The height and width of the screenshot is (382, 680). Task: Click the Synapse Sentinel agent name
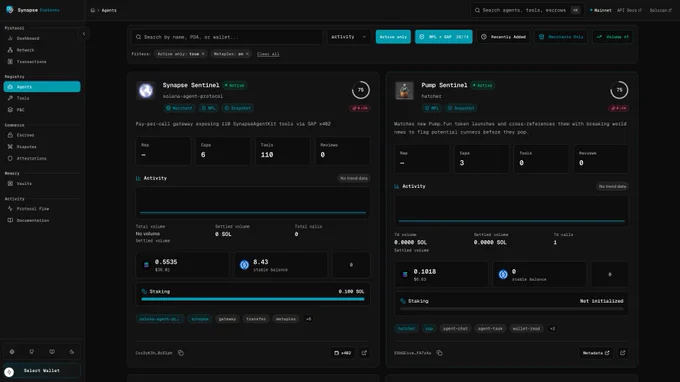pos(191,85)
